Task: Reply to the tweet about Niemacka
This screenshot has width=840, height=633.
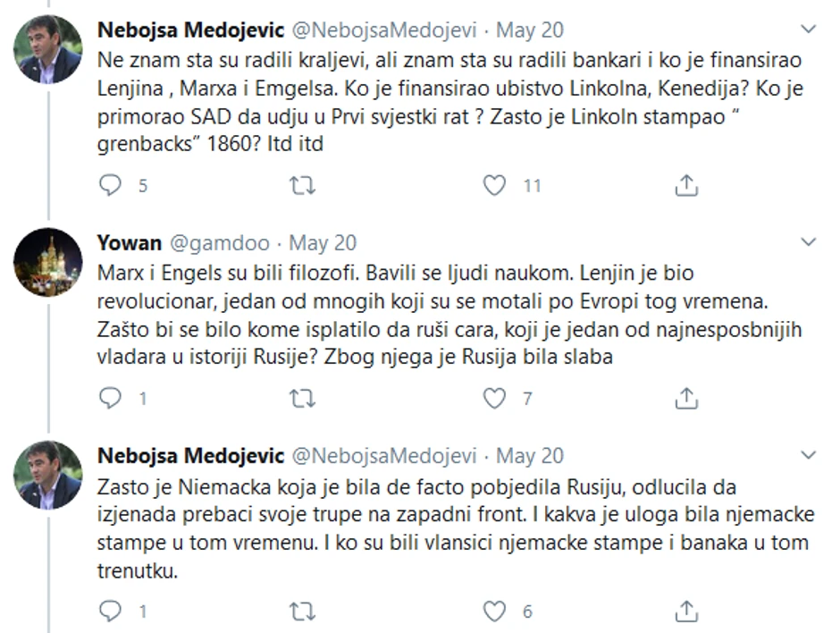Action: pos(110,612)
